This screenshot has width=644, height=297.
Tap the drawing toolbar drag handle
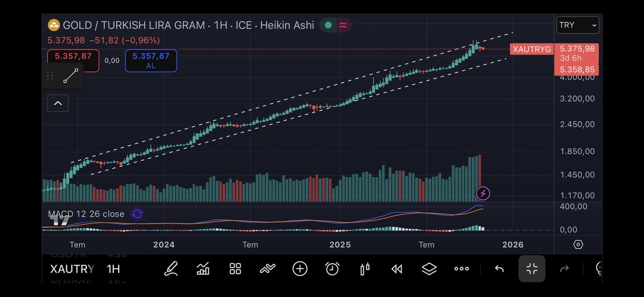(50, 76)
